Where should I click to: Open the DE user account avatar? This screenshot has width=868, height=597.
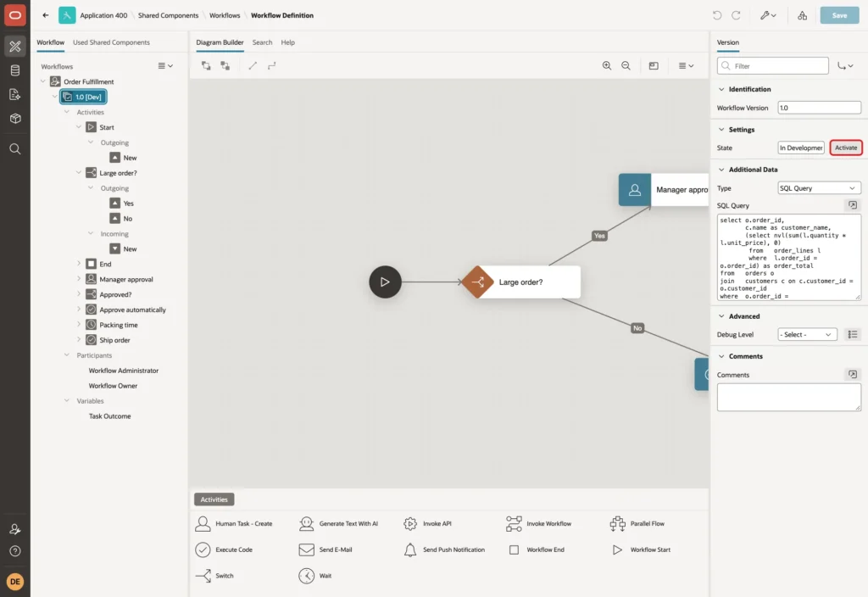pos(15,582)
